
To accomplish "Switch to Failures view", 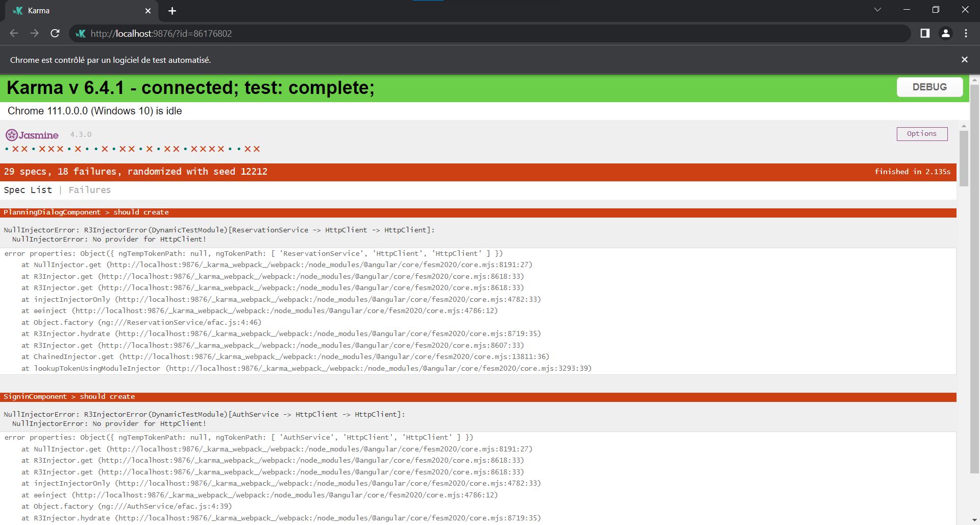I will coord(90,190).
